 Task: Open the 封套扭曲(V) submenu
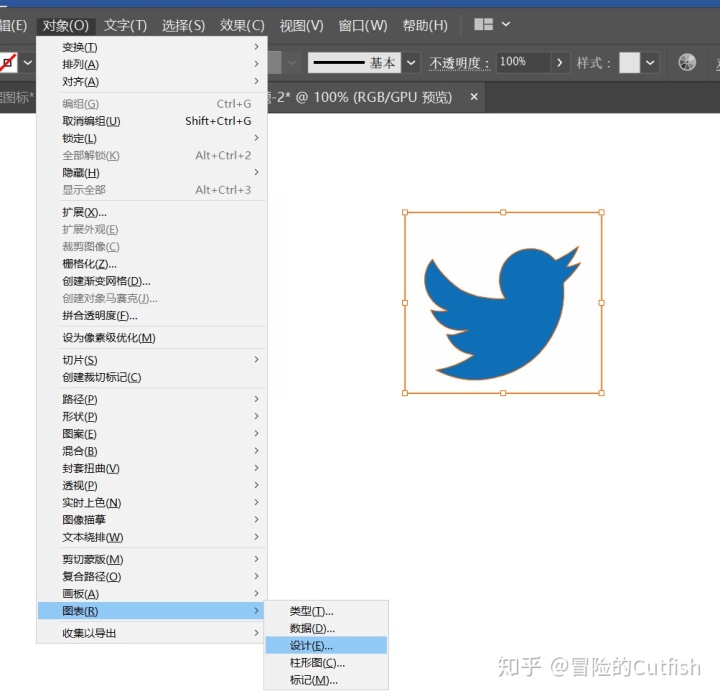pyautogui.click(x=152, y=468)
